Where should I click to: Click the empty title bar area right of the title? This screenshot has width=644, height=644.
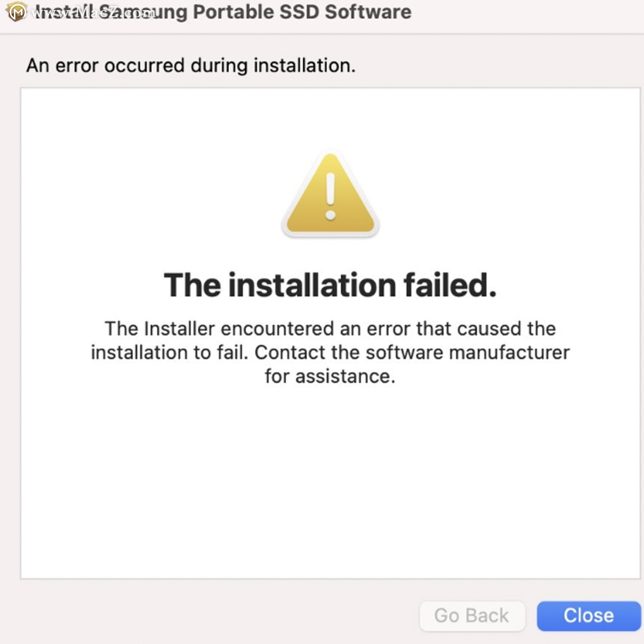524,13
